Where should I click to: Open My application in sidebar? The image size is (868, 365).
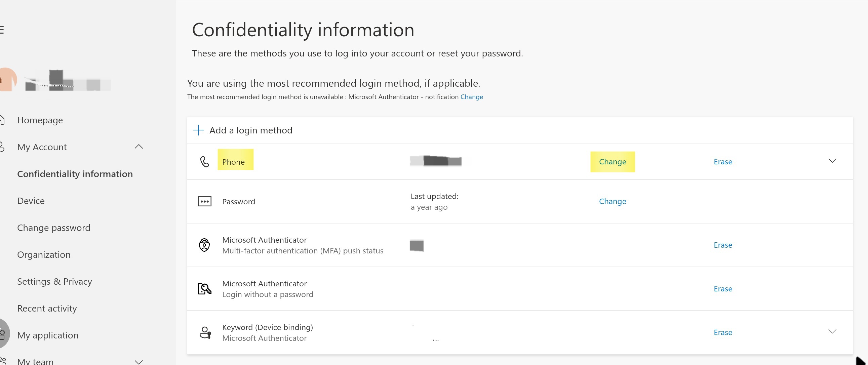48,335
